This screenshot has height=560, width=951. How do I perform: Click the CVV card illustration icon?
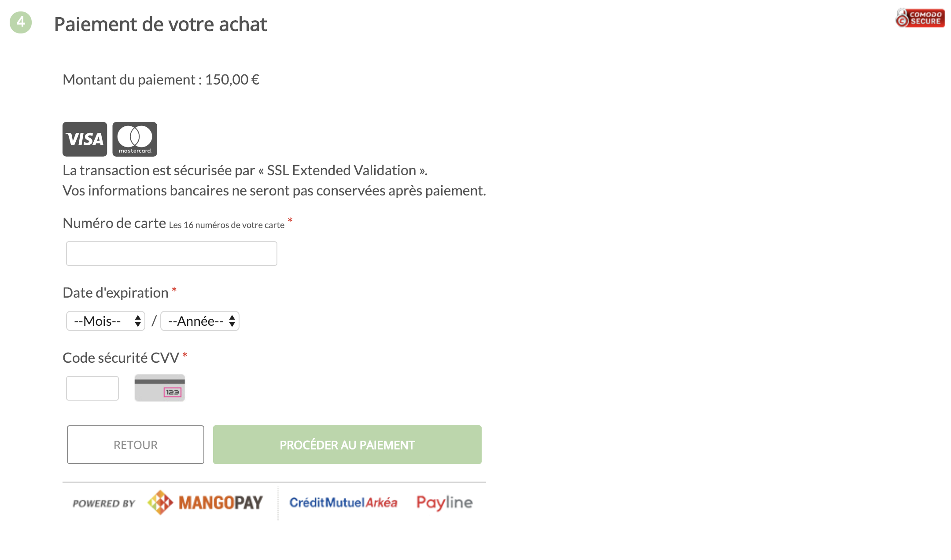click(x=160, y=388)
